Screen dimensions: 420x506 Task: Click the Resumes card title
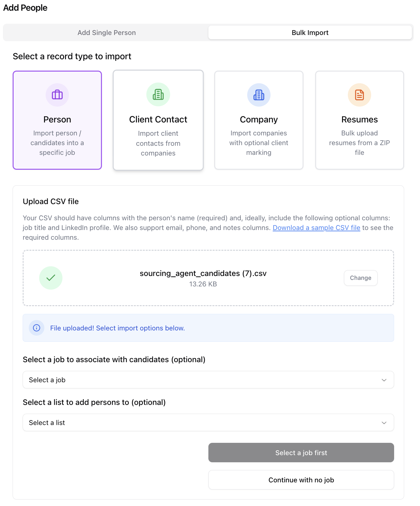tap(359, 120)
